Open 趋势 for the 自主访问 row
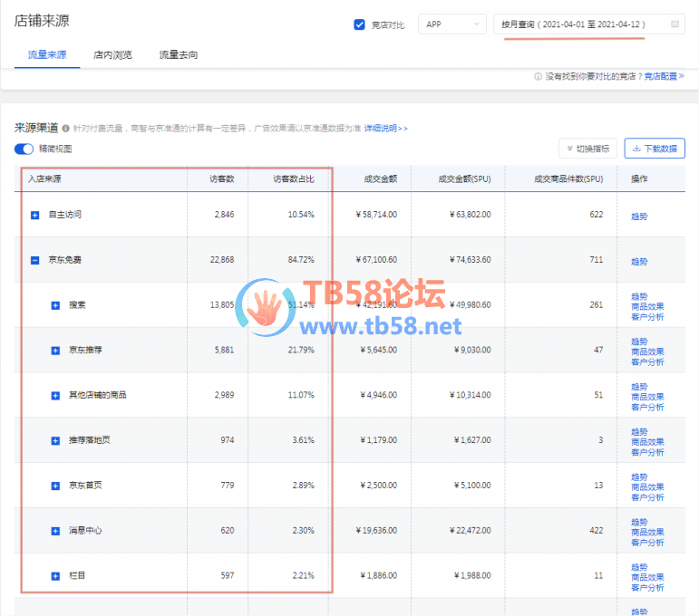 pyautogui.click(x=639, y=217)
